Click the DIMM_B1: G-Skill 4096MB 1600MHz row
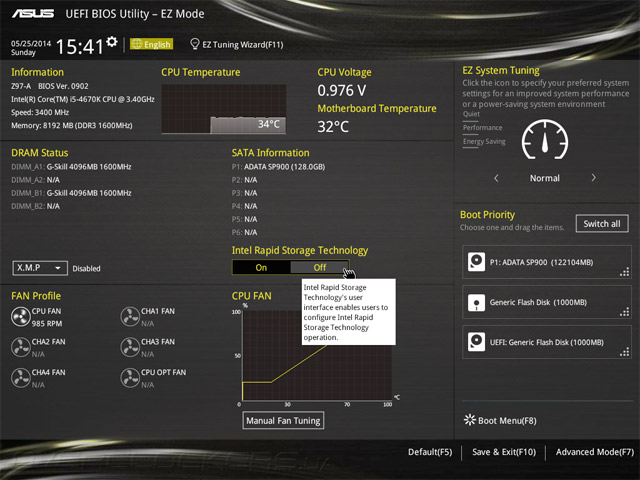640x480 pixels. pos(71,193)
